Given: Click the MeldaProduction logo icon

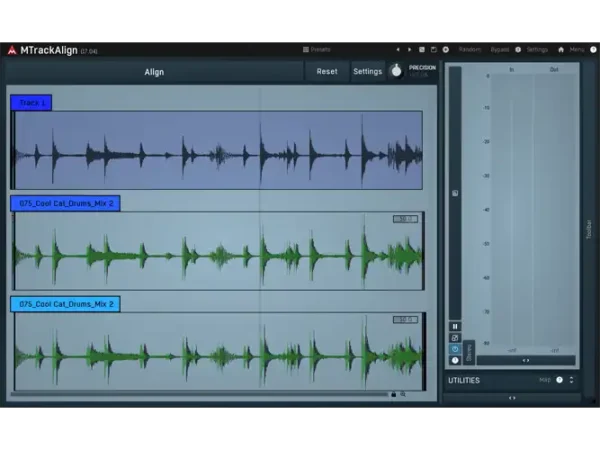Looking at the screenshot, I should pyautogui.click(x=12, y=50).
